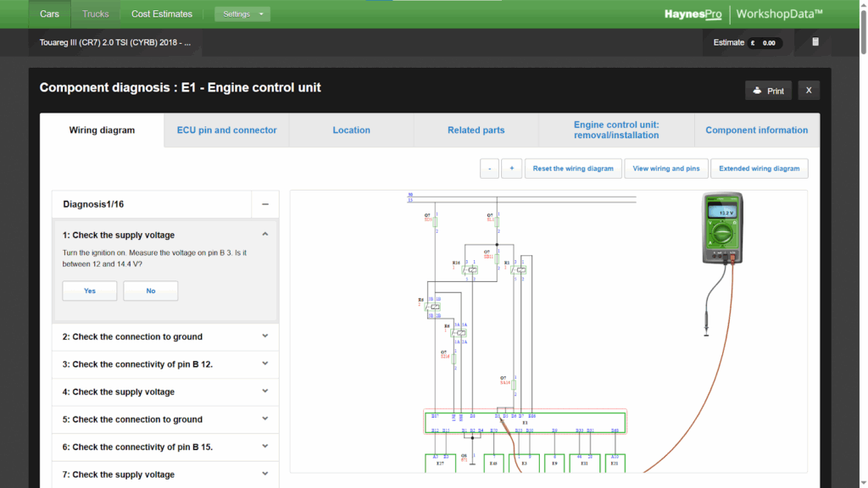Collapse the Diagnosis1/16 panel with minus toggle

pos(264,204)
